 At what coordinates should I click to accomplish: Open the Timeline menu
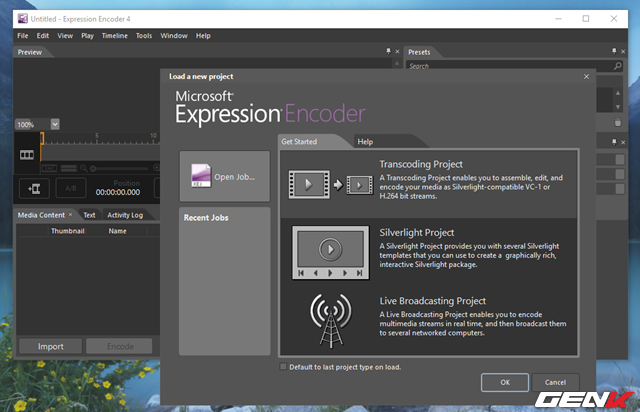[114, 36]
